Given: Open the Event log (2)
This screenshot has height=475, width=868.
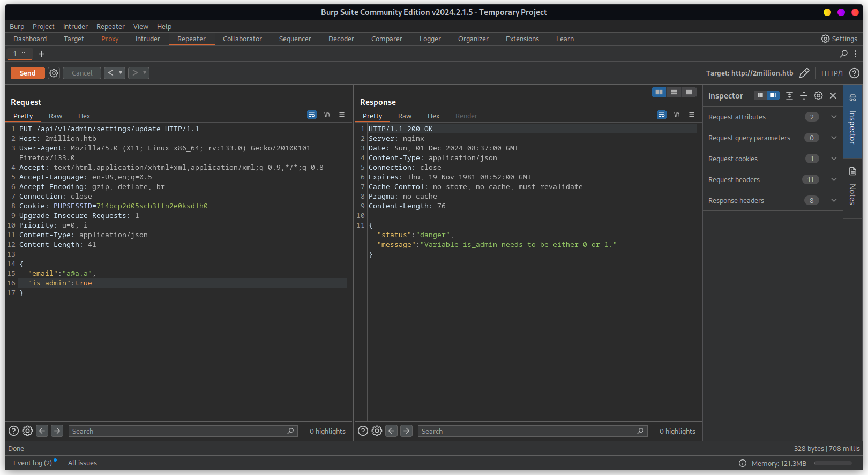Looking at the screenshot, I should coord(33,463).
